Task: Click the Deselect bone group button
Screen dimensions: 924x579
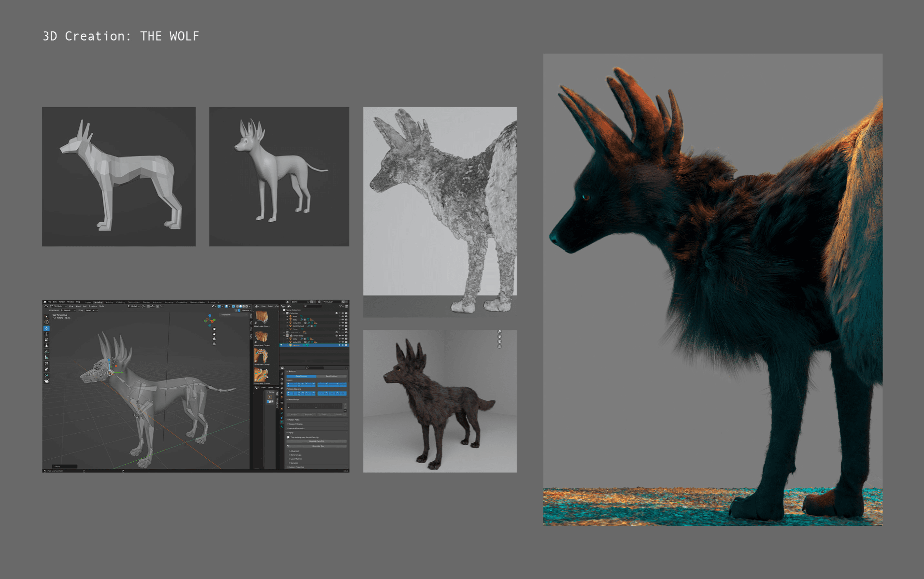Action: point(339,414)
